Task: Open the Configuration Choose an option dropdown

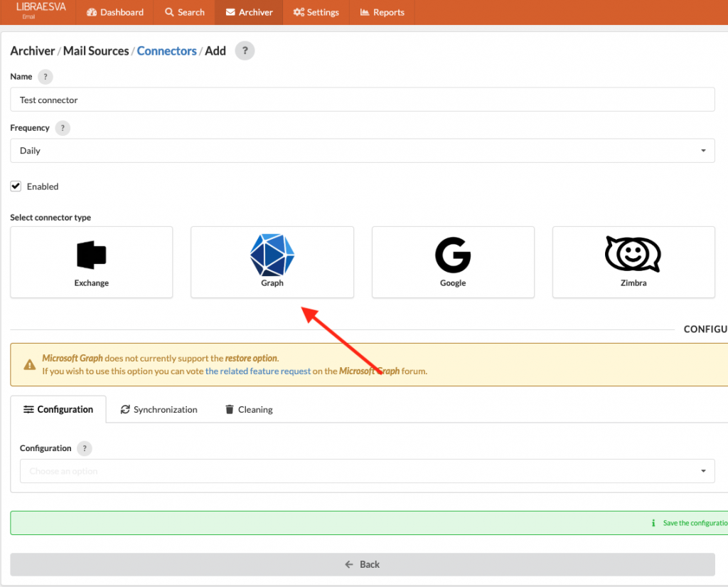Action: click(x=368, y=471)
